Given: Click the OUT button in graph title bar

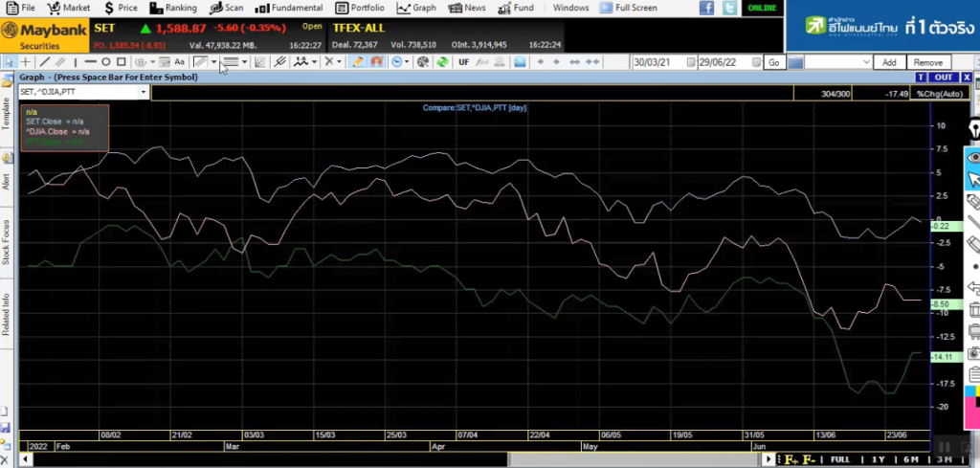Looking at the screenshot, I should tap(943, 77).
